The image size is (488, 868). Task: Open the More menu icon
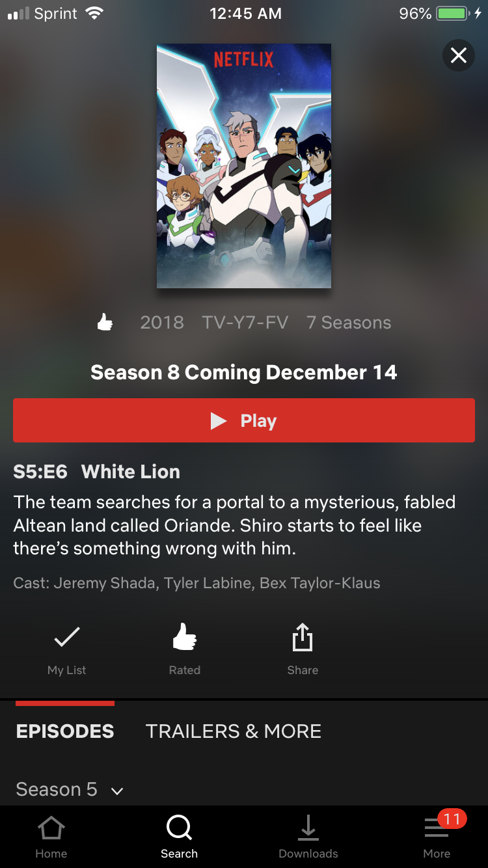pyautogui.click(x=436, y=828)
